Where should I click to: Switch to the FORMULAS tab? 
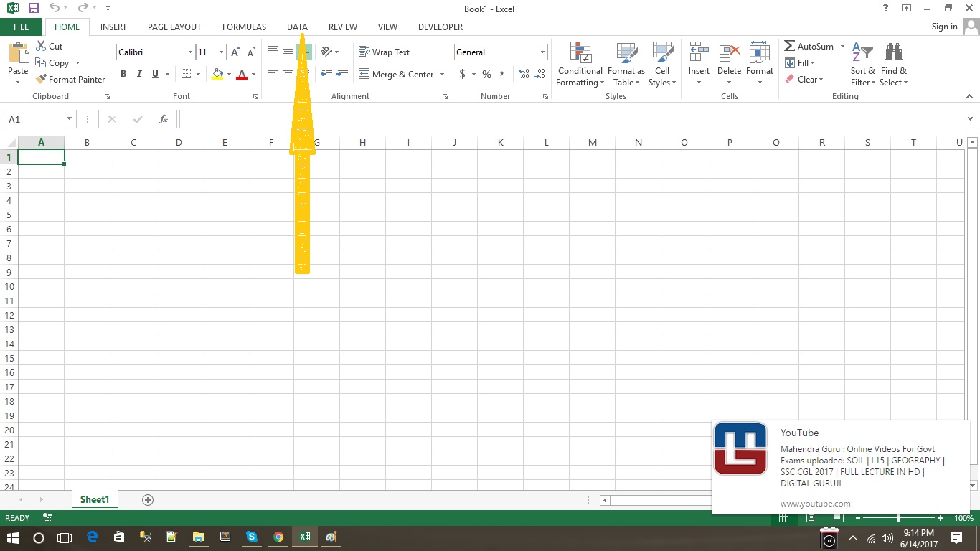pyautogui.click(x=244, y=27)
